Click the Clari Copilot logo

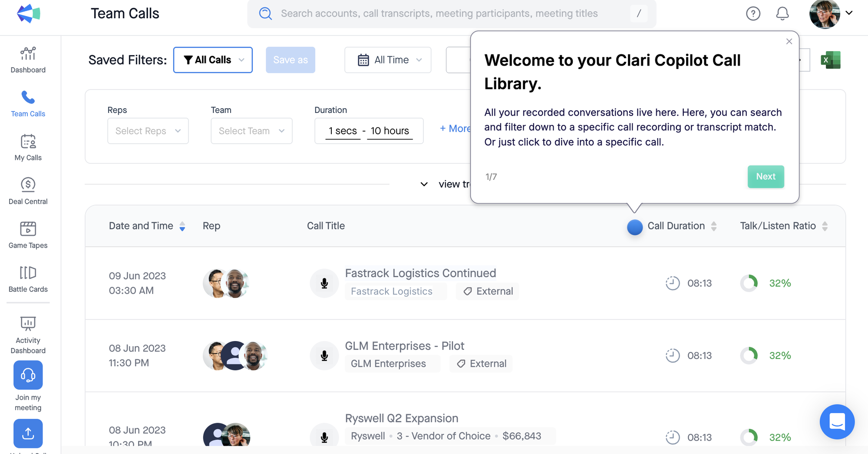pyautogui.click(x=28, y=13)
